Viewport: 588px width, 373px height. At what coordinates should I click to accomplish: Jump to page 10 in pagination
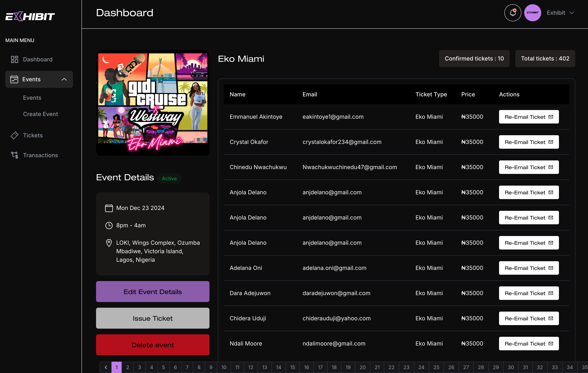[x=224, y=367]
